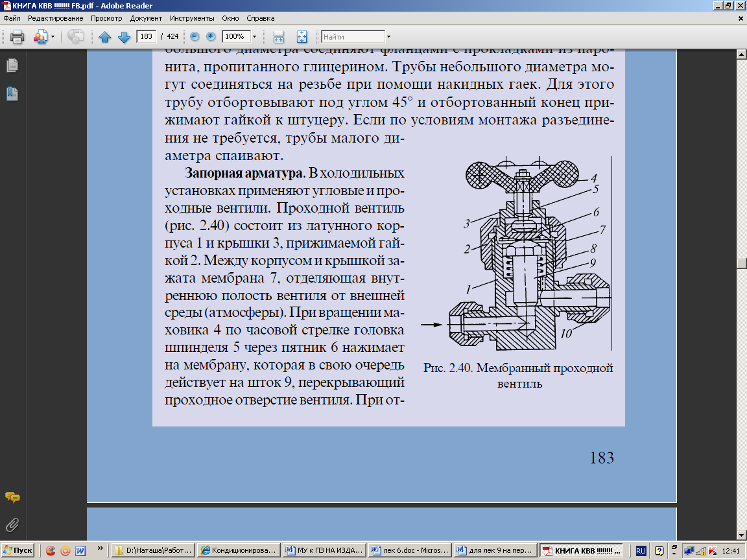Click figure caption Рис. 2.40. Мембранный проходной

(518, 368)
